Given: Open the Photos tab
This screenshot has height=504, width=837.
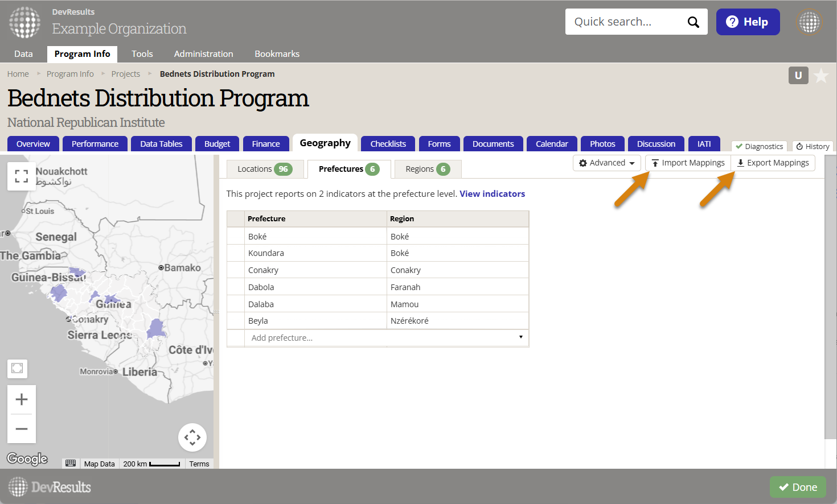Looking at the screenshot, I should coord(602,144).
